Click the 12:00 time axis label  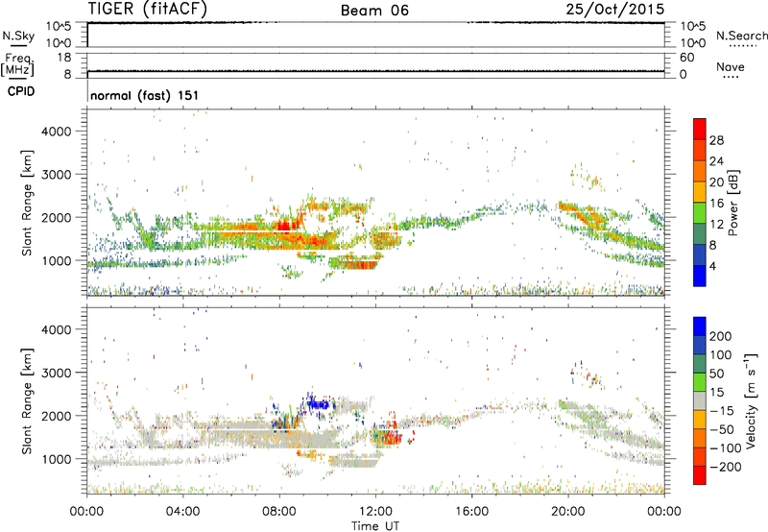[375, 512]
